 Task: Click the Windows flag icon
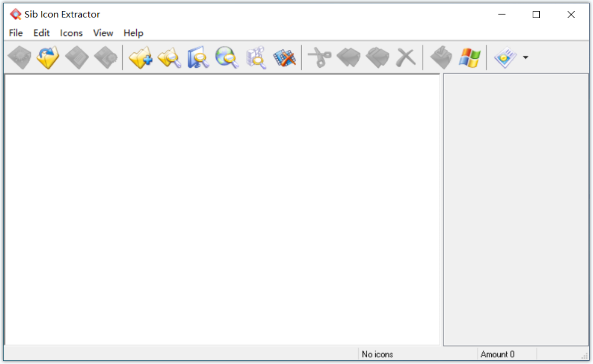tap(470, 58)
